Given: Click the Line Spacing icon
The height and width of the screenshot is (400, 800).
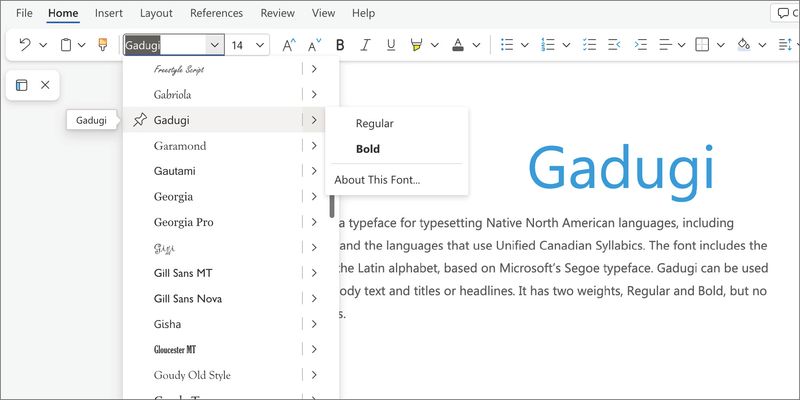Looking at the screenshot, I should [785, 45].
